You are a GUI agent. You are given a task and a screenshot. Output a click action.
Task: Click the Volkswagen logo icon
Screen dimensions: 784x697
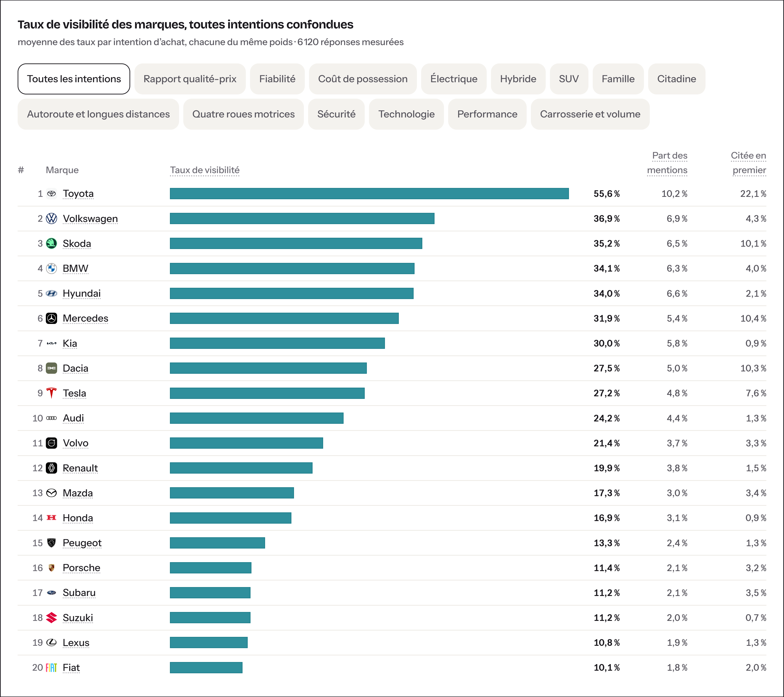click(51, 218)
